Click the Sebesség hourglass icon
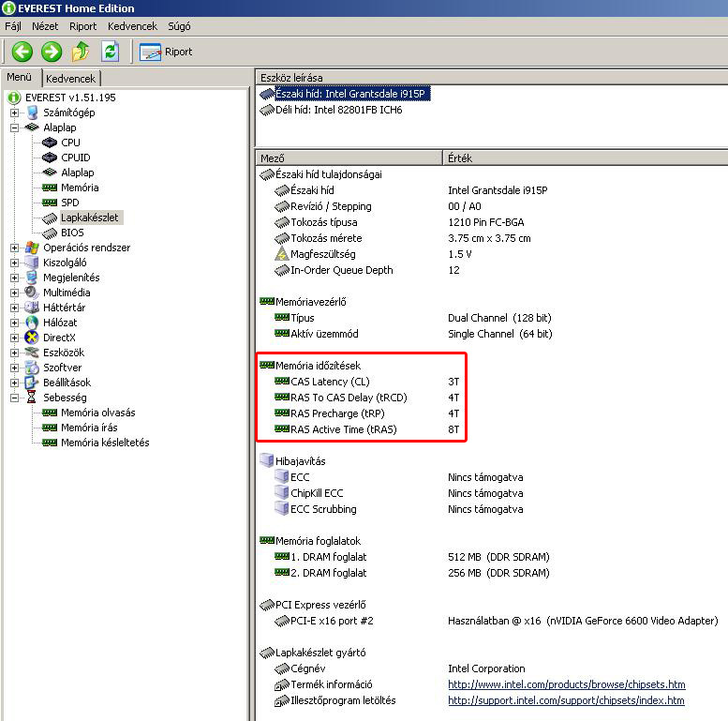 (x=32, y=398)
